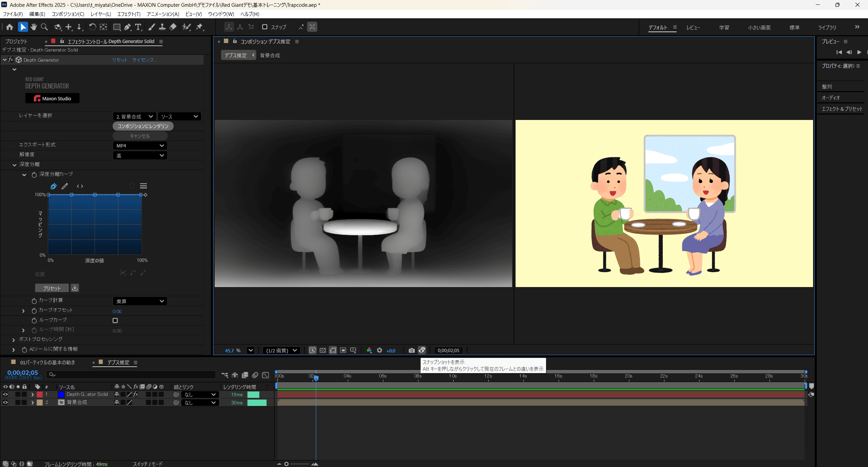Click the リセット link for Depth Generator
Image resolution: width=868 pixels, height=467 pixels.
(x=119, y=60)
